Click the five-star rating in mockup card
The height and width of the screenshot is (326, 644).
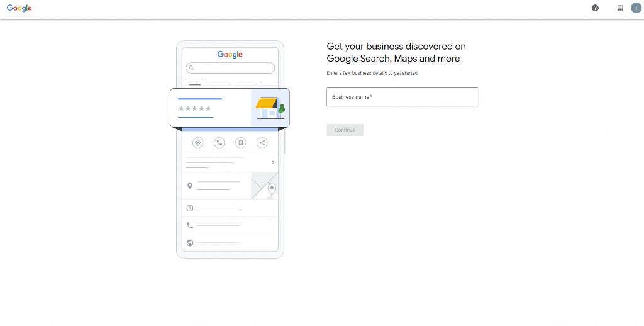point(195,108)
